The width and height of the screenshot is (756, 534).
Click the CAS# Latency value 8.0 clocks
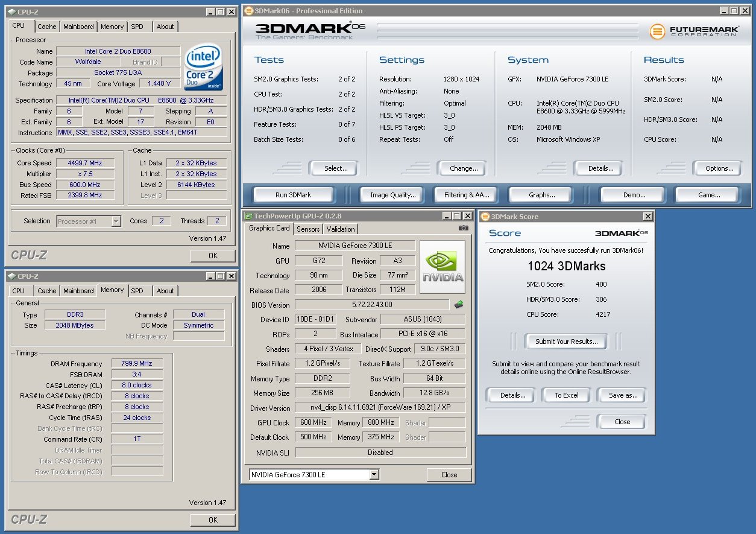(x=137, y=386)
